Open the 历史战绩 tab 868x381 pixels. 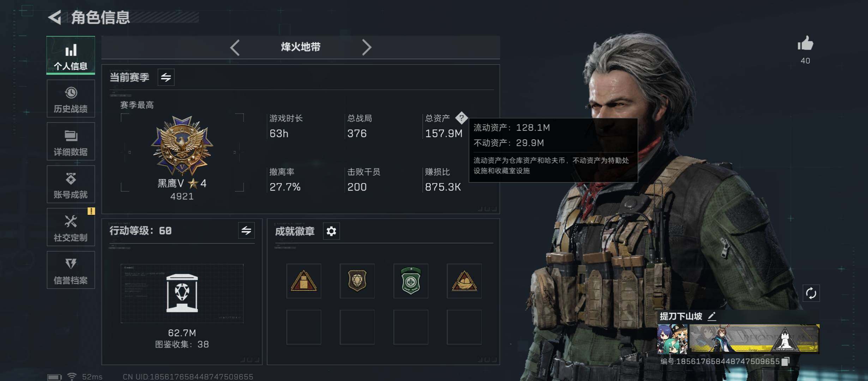click(71, 99)
